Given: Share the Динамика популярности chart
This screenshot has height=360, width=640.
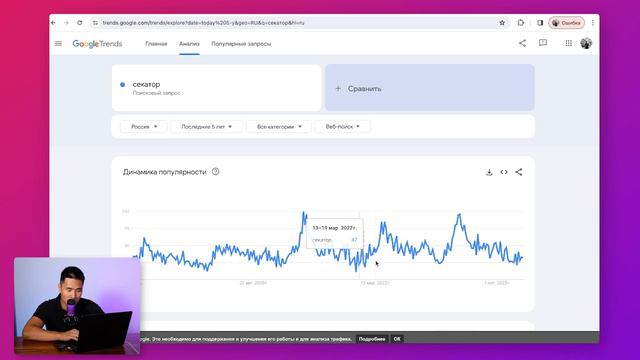Looking at the screenshot, I should [x=519, y=172].
